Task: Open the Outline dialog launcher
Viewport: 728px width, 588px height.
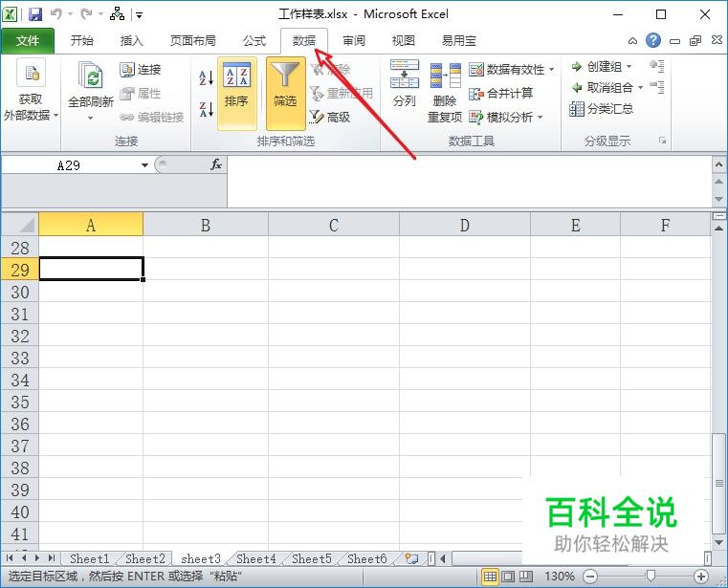Action: [x=663, y=141]
